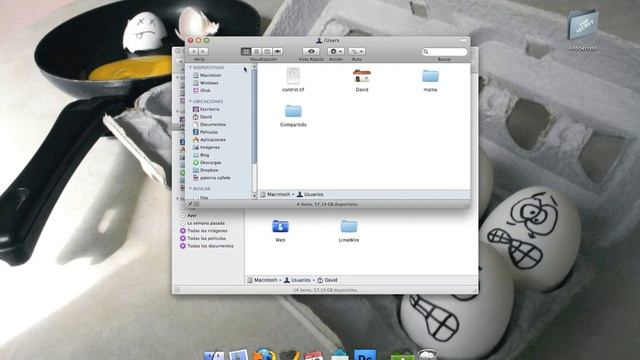This screenshot has width=640, height=360.
Task: Click the sidebar scrollbar down arrow
Action: 254,196
